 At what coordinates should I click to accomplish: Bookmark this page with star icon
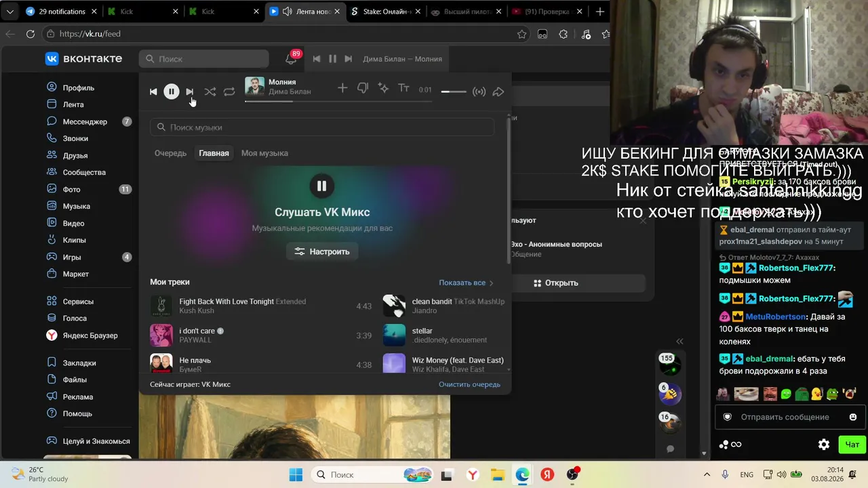click(x=521, y=34)
